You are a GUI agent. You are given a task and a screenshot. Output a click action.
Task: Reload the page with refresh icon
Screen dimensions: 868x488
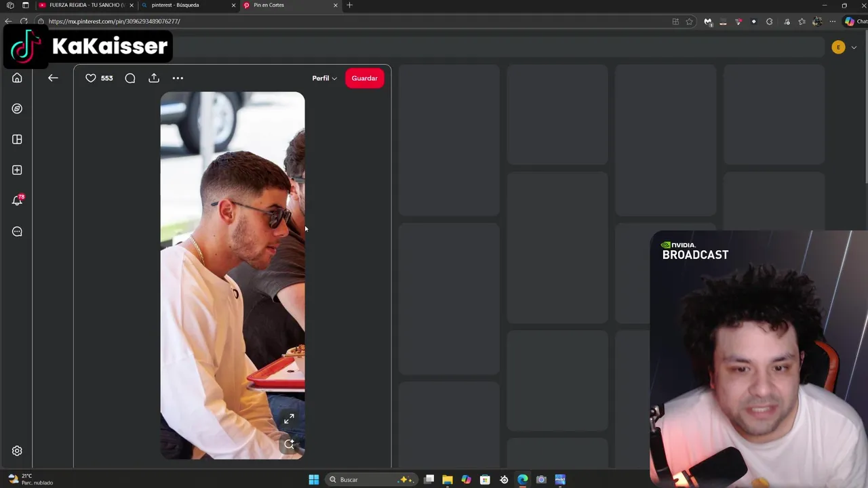(24, 21)
